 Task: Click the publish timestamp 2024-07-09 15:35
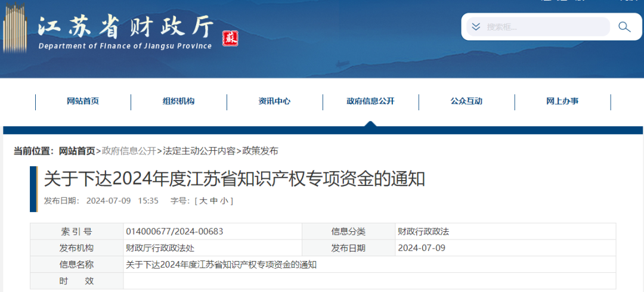[122, 201]
